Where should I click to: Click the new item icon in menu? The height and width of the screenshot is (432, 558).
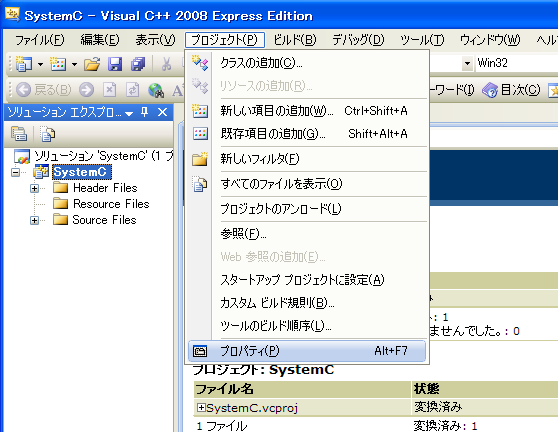200,111
